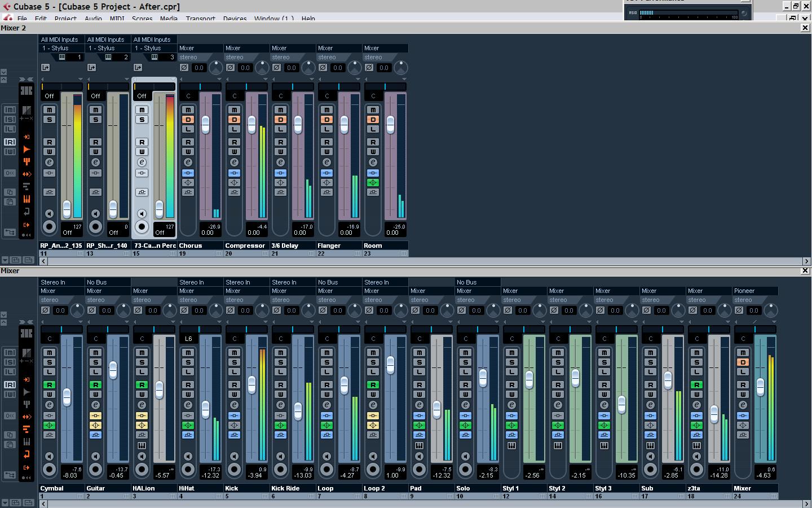The width and height of the screenshot is (812, 508).
Task: Open '1 - Stylus' output on RP_Sh...r_140 channel
Action: point(108,48)
